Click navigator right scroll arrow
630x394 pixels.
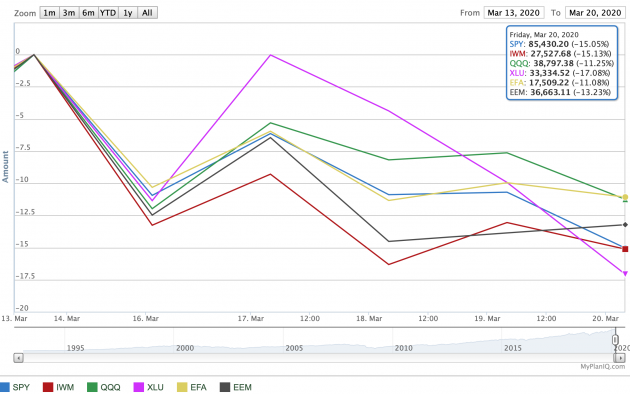[x=620, y=357]
